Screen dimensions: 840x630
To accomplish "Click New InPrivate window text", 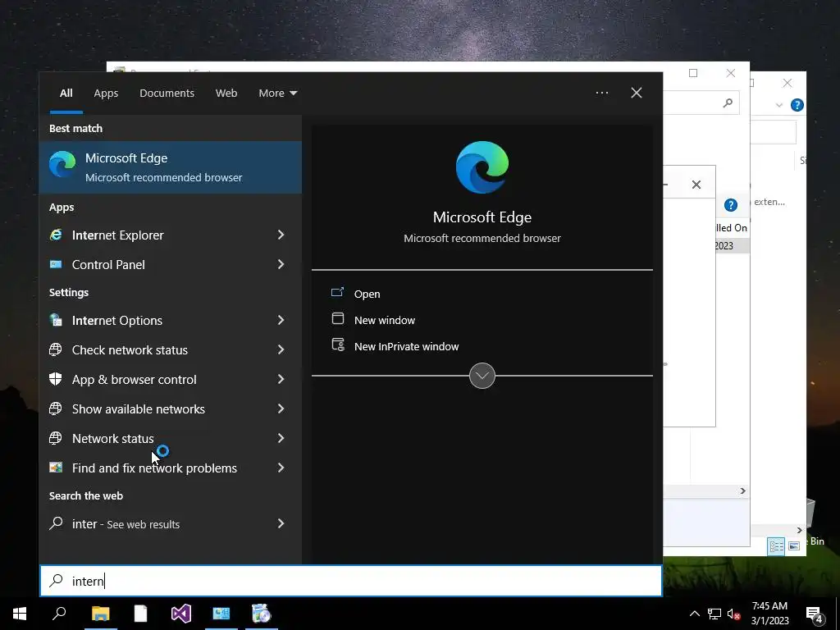I will (x=407, y=346).
